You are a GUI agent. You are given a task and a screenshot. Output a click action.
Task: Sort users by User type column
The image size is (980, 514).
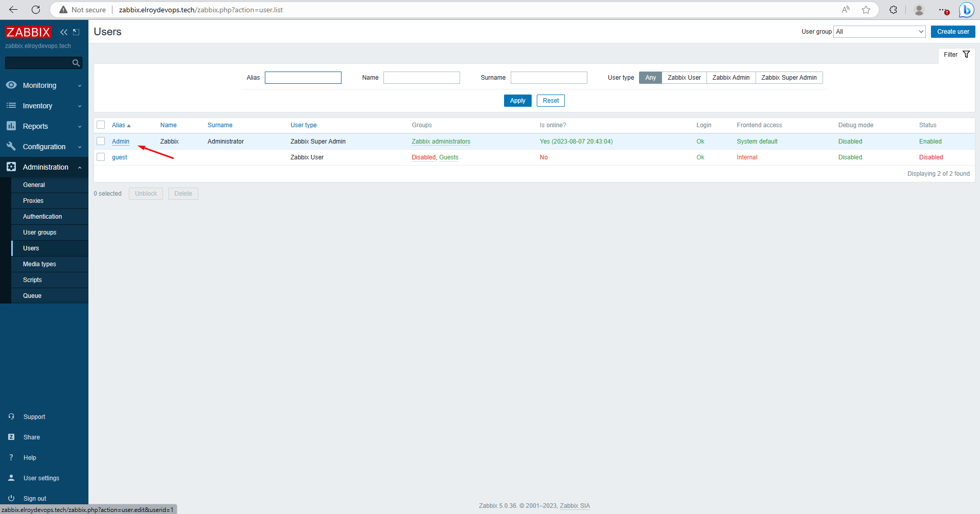[x=304, y=125]
